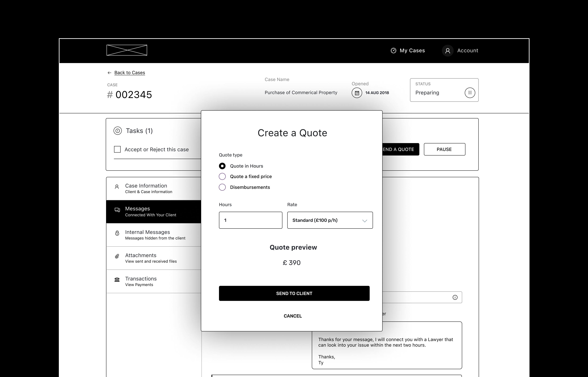Open the Attachments tab
Image resolution: width=588 pixels, height=377 pixels.
(x=154, y=258)
